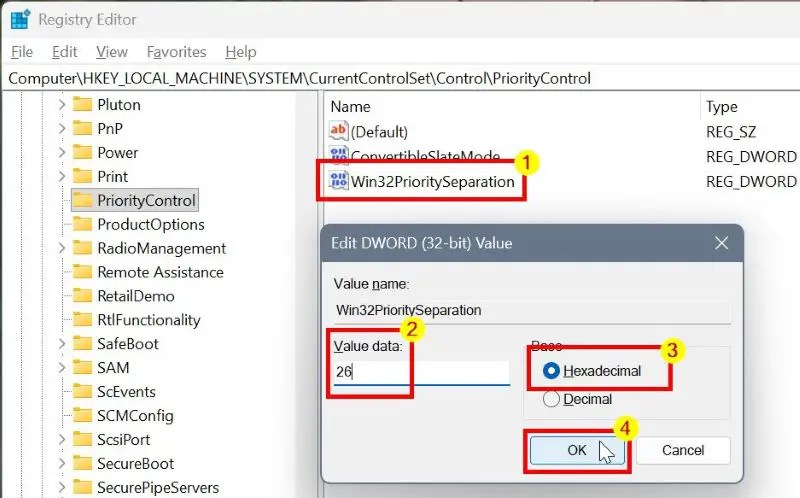This screenshot has width=800, height=498.
Task: Click REG_DWORD type of Win32PrioritySeparation row
Action: pos(751,182)
